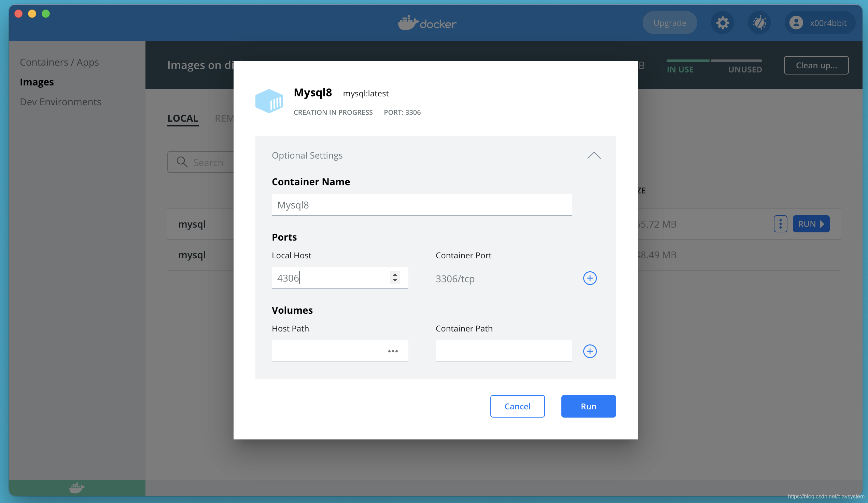
Task: Click the Docker whale logo in title bar
Action: 427,23
